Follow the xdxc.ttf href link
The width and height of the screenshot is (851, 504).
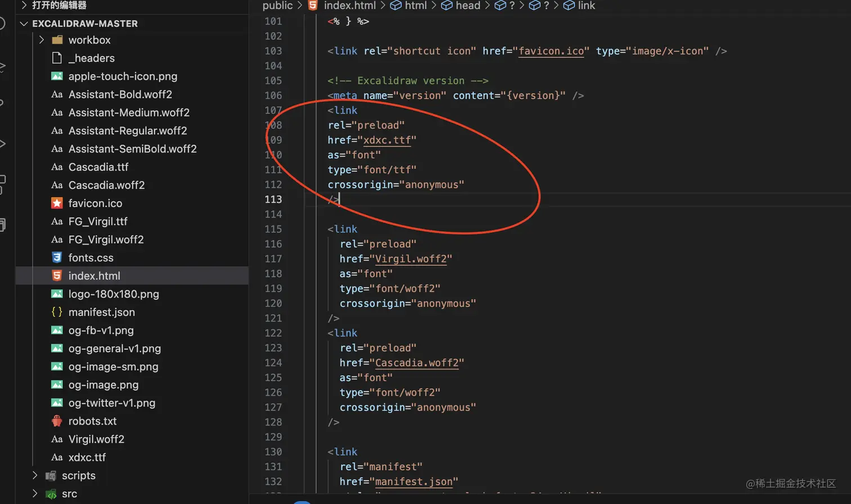point(387,140)
